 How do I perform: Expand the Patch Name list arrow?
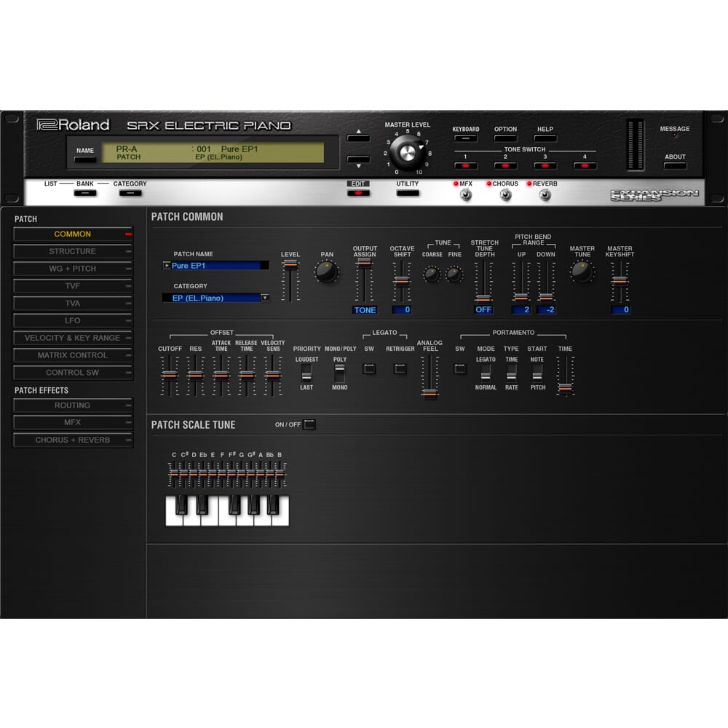click(x=167, y=266)
